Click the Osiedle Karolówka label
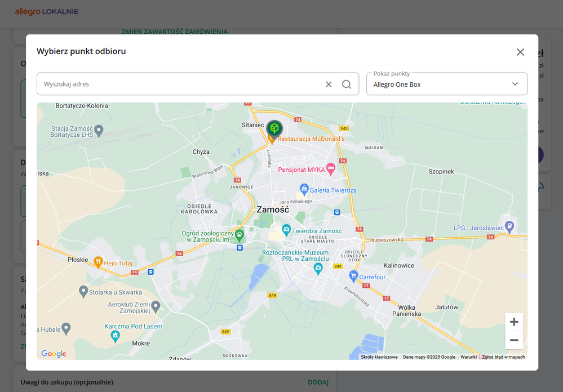Screen dimensions: 563x392 tap(200, 209)
